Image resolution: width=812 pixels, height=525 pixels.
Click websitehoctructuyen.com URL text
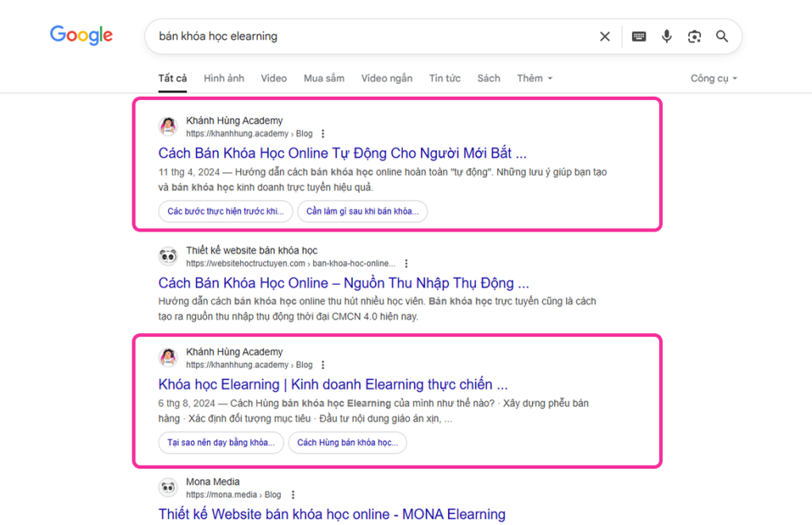coord(290,263)
